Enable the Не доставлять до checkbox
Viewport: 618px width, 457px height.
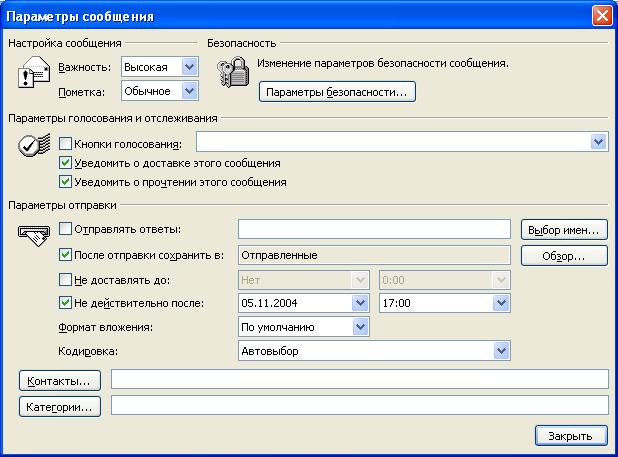(65, 280)
